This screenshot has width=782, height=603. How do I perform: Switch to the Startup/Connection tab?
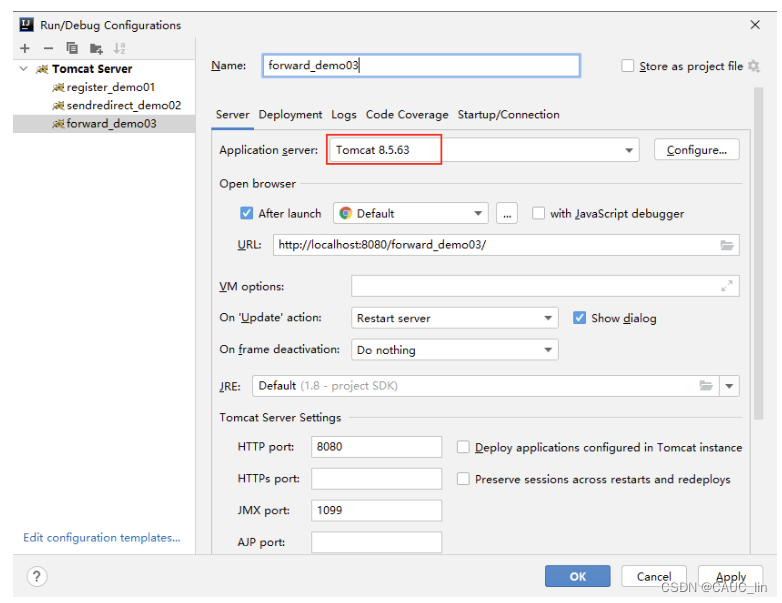508,115
